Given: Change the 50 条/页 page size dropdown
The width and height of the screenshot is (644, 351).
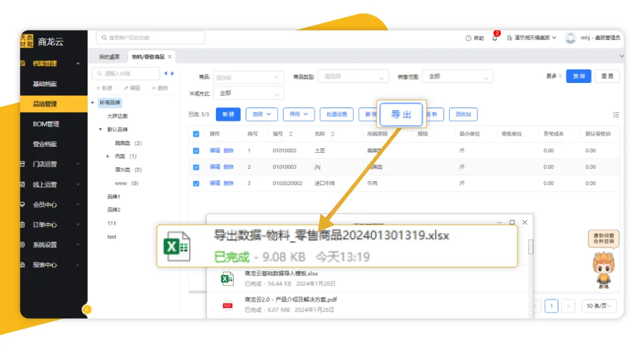Looking at the screenshot, I should tap(599, 306).
